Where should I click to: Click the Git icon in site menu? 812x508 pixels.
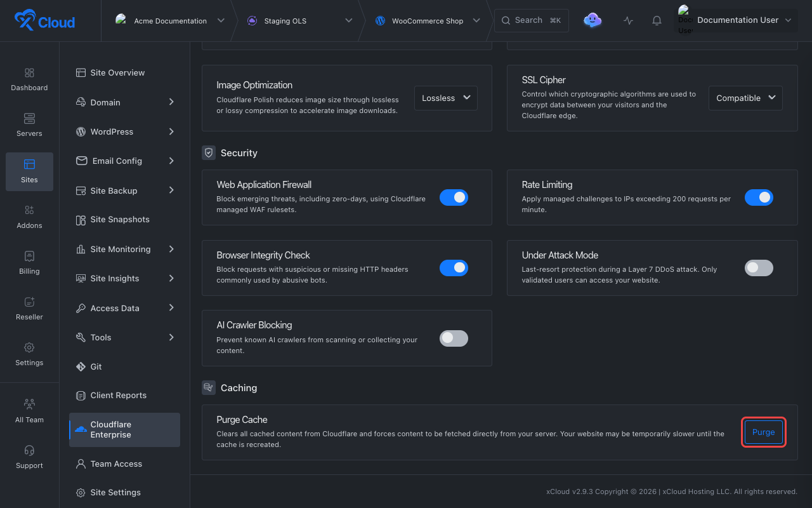81,366
